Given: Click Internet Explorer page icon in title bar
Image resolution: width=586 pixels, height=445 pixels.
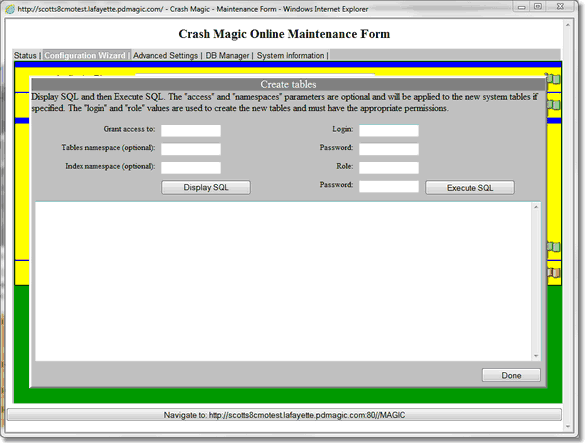Looking at the screenshot, I should (10, 9).
